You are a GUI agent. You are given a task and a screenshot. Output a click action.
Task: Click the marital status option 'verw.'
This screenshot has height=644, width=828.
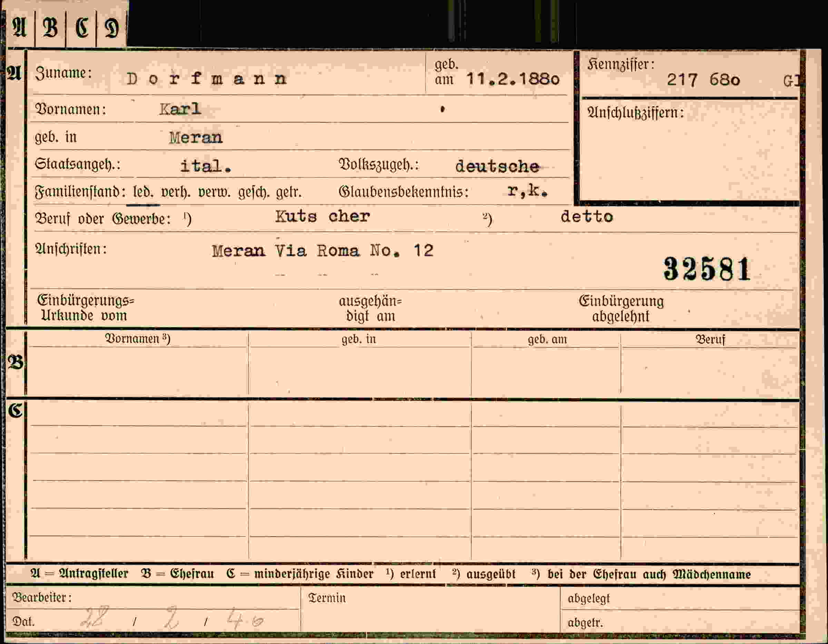point(214,192)
